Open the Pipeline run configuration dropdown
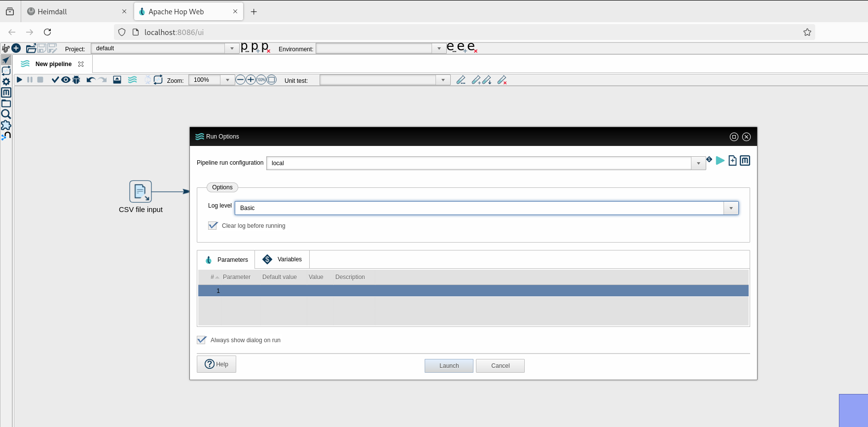868x427 pixels. pyautogui.click(x=698, y=163)
